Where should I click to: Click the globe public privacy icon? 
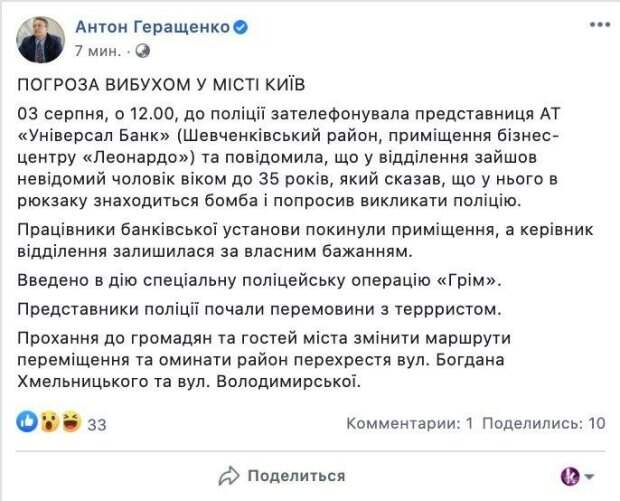pyautogui.click(x=142, y=49)
